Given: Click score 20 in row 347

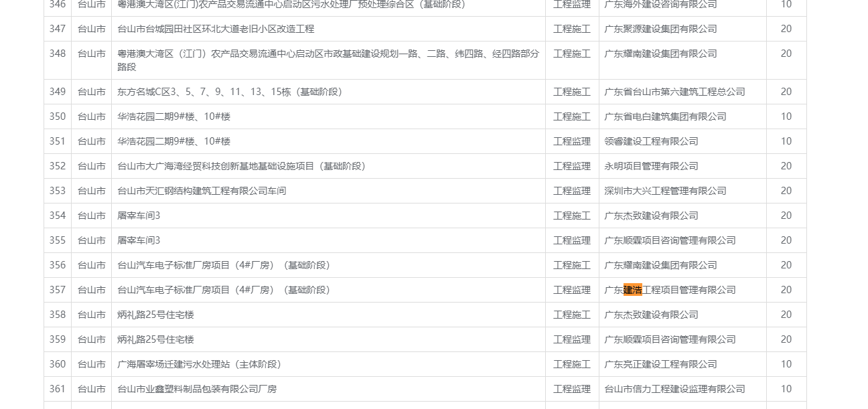Looking at the screenshot, I should (x=786, y=29).
